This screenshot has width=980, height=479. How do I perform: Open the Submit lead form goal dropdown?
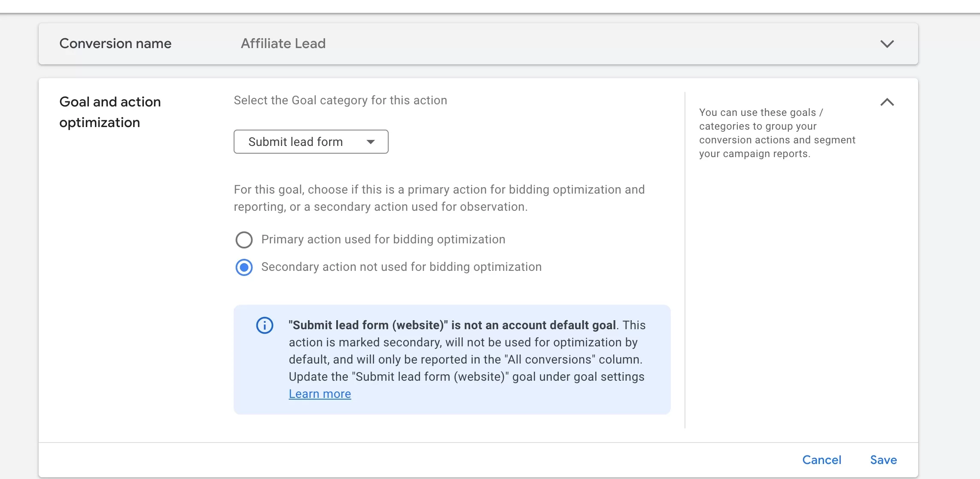pos(311,142)
